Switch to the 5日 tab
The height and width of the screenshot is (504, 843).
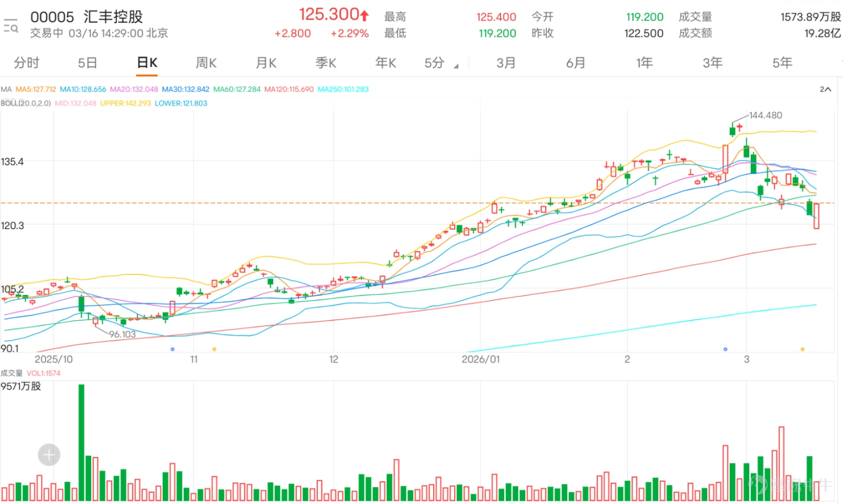coord(87,63)
